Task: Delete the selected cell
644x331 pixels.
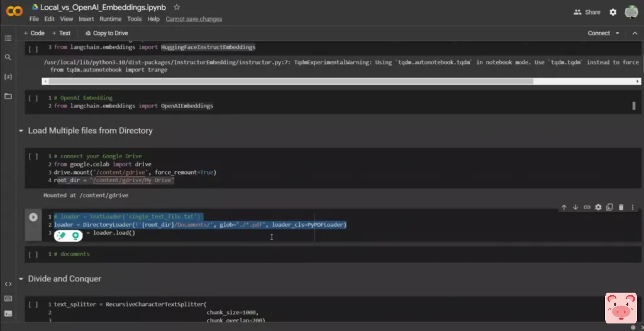Action: [621, 207]
